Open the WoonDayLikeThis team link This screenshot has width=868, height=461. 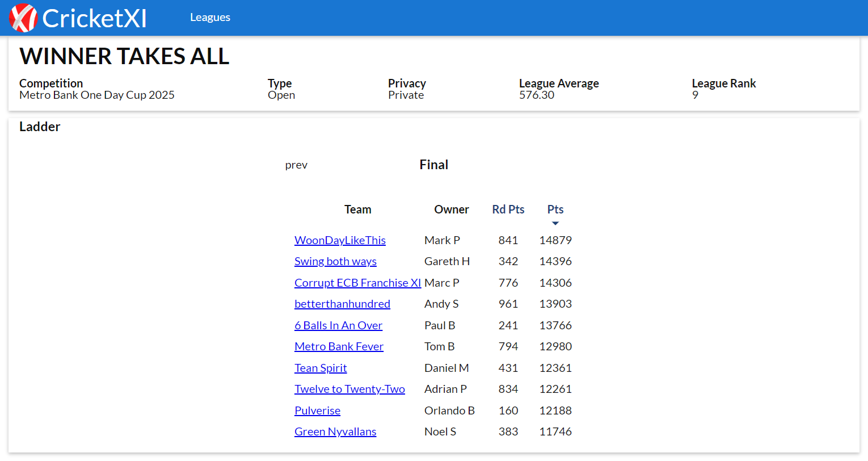pos(340,240)
